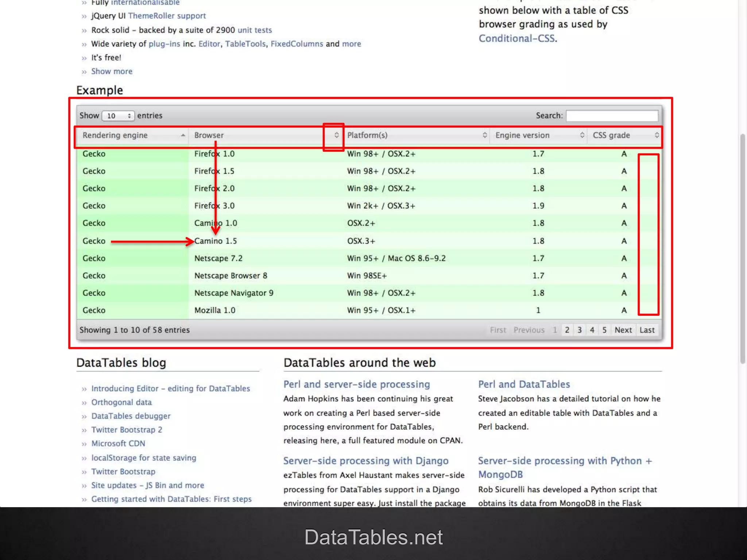Open Server-side processing with Python + MongoDB

(x=565, y=467)
